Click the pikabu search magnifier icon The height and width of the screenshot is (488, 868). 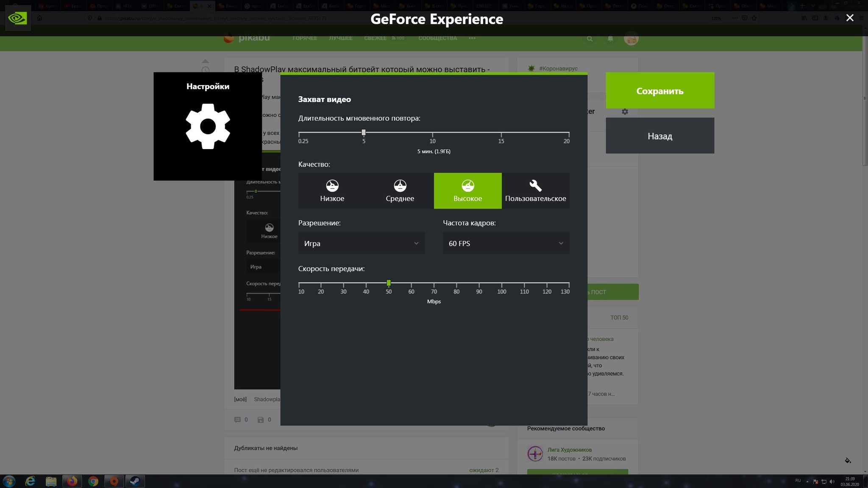point(590,39)
